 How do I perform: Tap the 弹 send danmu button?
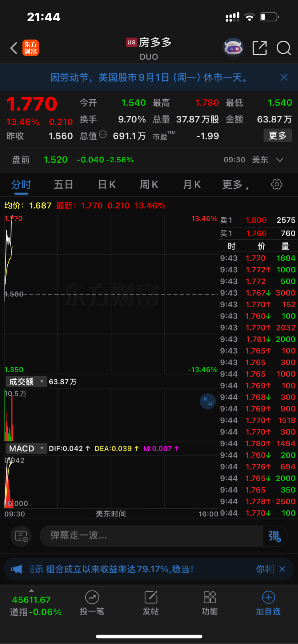click(x=275, y=536)
